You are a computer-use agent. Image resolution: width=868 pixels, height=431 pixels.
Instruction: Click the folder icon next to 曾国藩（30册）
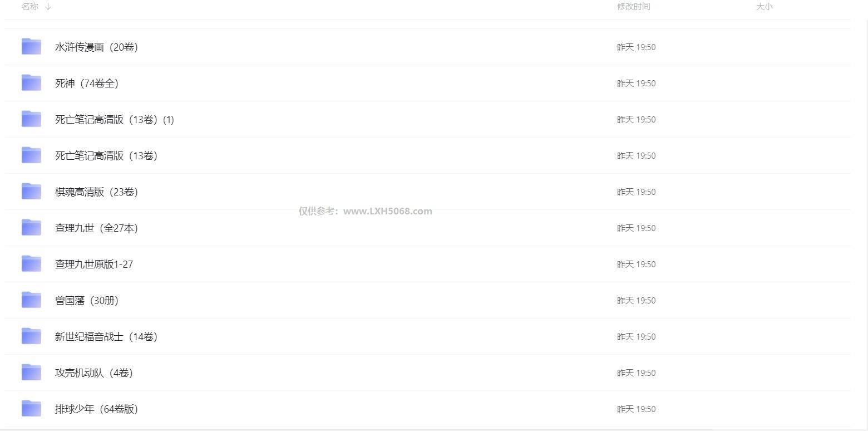click(x=31, y=300)
